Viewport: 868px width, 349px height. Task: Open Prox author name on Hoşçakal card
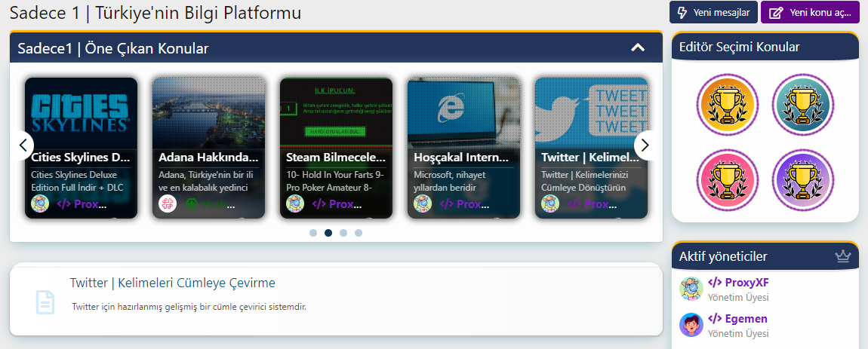coord(464,204)
